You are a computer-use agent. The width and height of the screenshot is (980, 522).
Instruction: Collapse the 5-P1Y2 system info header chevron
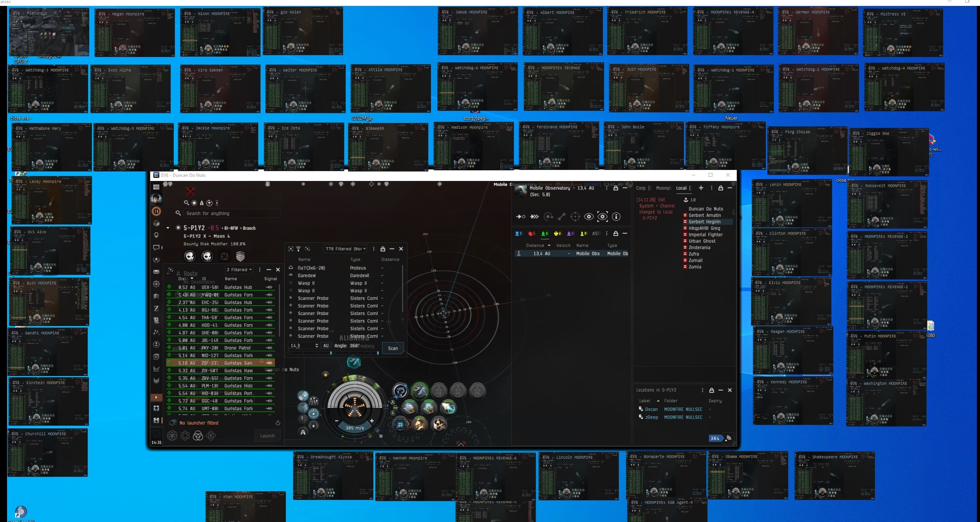click(168, 228)
